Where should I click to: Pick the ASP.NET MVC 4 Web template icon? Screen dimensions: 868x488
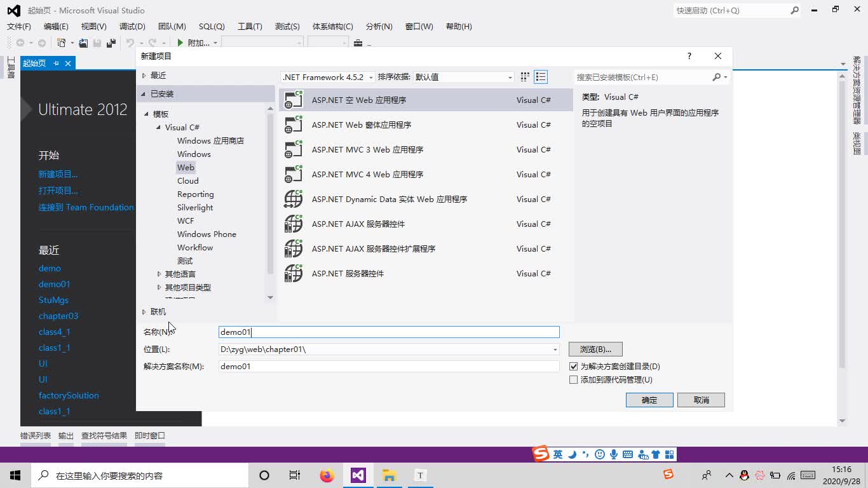pyautogui.click(x=294, y=174)
